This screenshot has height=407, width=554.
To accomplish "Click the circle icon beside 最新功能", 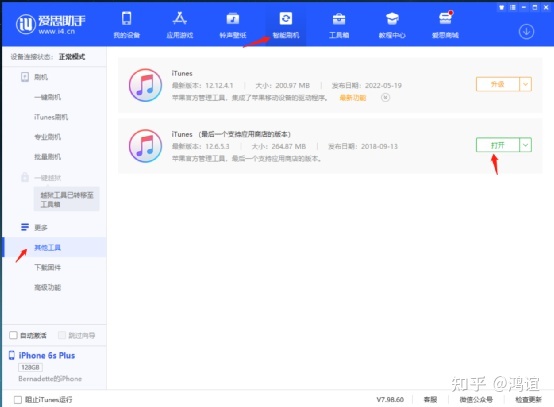I will [x=385, y=98].
